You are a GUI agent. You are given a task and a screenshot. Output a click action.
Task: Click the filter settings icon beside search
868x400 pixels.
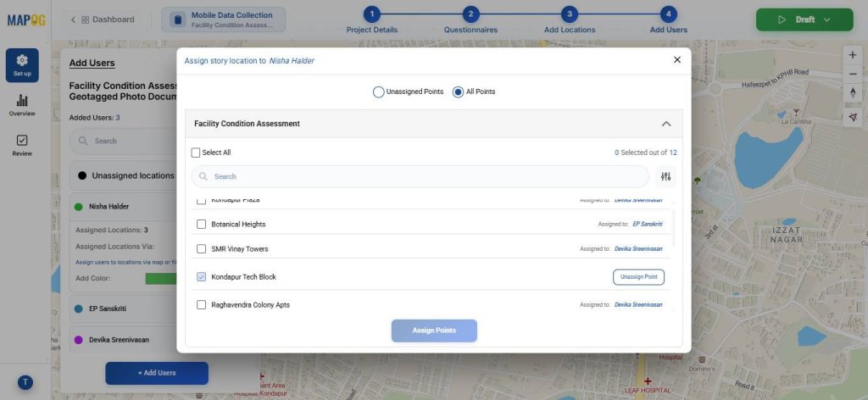coord(665,176)
